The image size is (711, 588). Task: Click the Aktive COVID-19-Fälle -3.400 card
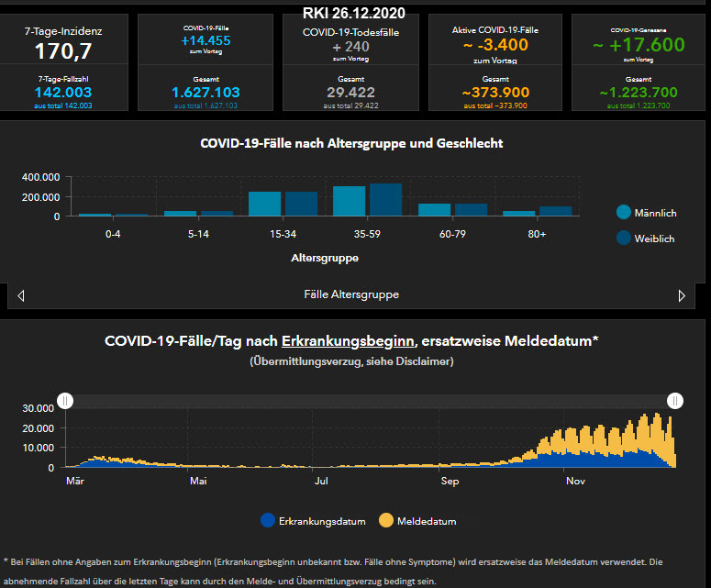(496, 43)
